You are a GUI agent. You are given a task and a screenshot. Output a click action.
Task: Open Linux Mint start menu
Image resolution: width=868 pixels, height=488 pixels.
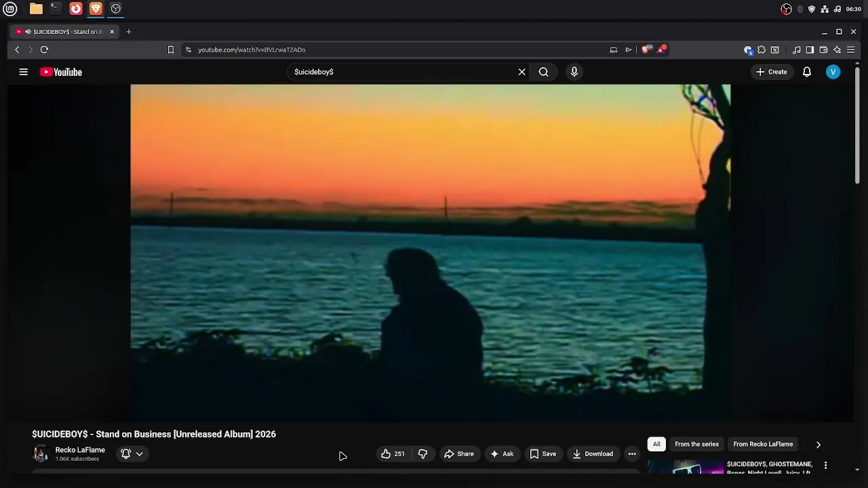pos(10,9)
